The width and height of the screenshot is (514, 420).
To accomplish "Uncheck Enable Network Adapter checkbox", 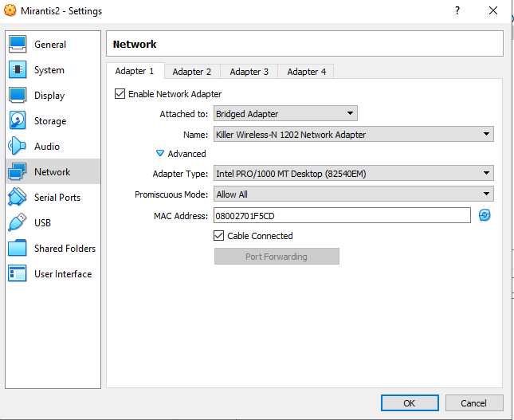I will pos(120,94).
